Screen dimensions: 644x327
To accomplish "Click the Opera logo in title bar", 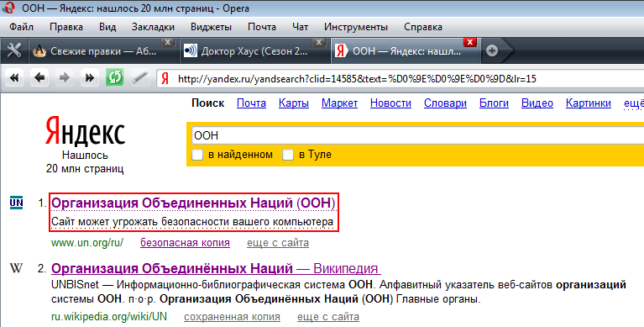I will [x=8, y=8].
